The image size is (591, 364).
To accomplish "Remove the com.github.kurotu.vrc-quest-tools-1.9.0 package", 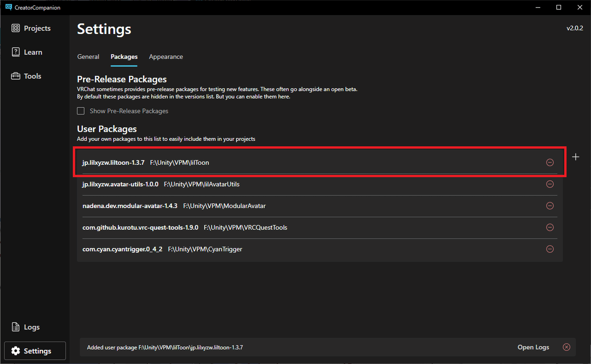I will [550, 227].
